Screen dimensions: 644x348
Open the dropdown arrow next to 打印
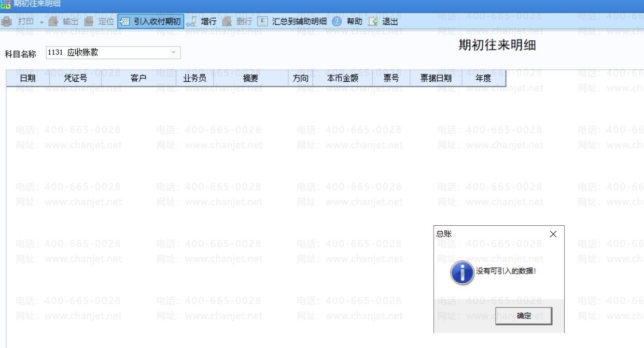(x=42, y=22)
